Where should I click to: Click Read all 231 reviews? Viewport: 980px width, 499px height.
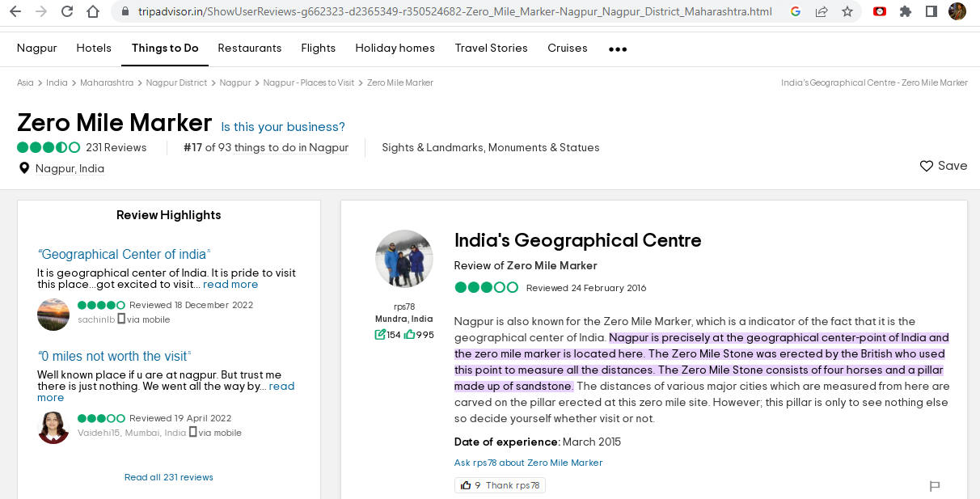pyautogui.click(x=169, y=477)
